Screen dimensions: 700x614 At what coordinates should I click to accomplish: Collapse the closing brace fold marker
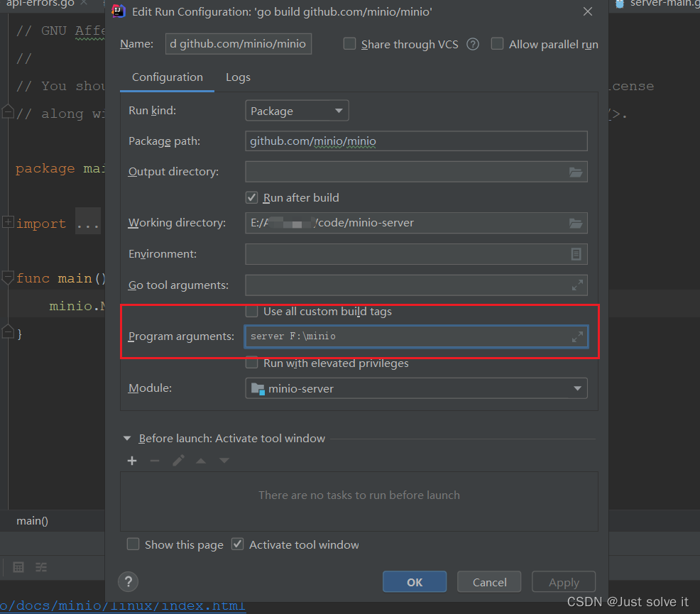[x=8, y=331]
